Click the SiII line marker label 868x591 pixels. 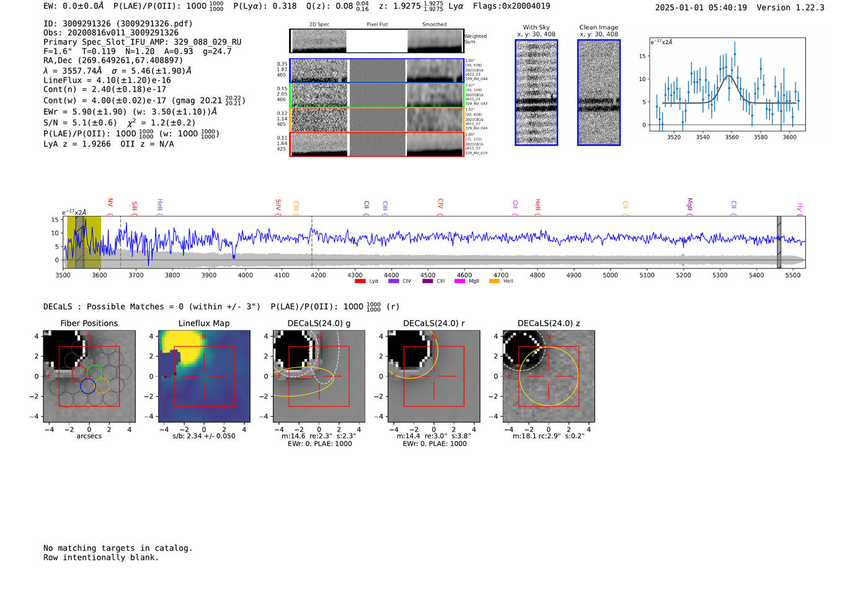pos(134,207)
